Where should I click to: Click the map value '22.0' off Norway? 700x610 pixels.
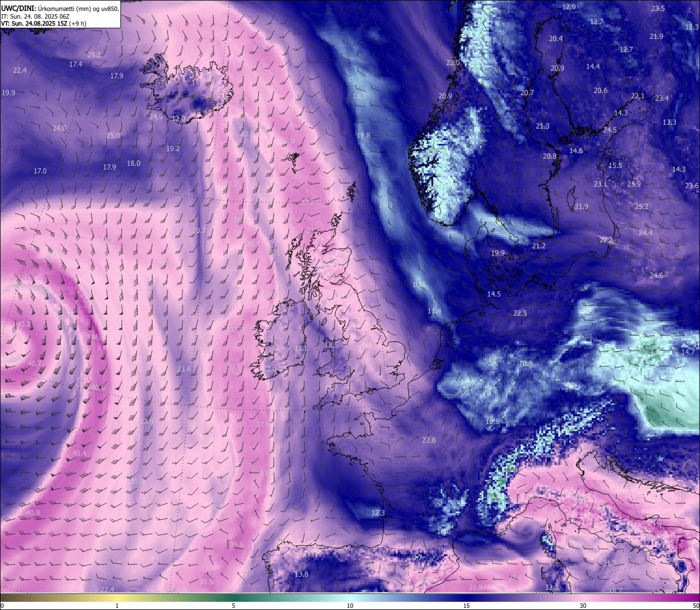(x=453, y=62)
